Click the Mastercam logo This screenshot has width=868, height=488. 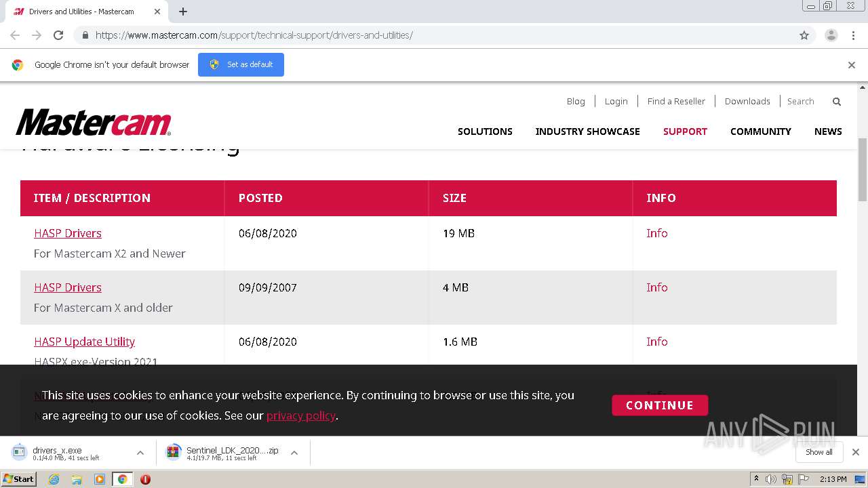point(94,123)
